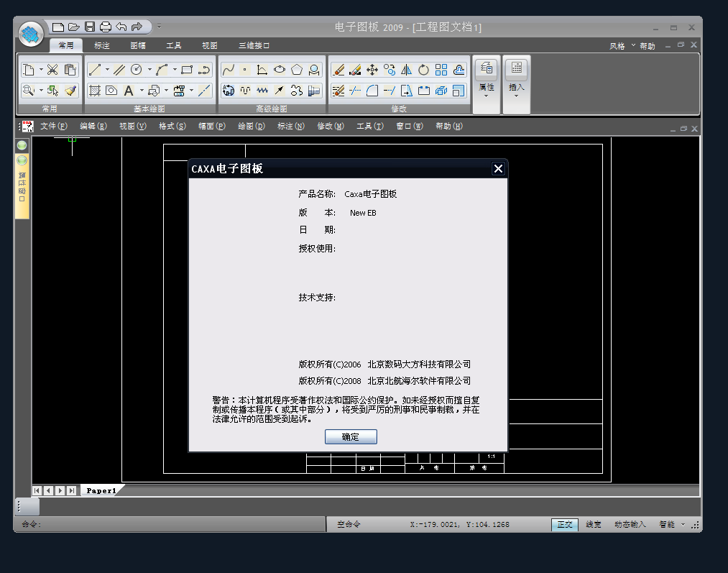Select the Rotate tool

(423, 70)
